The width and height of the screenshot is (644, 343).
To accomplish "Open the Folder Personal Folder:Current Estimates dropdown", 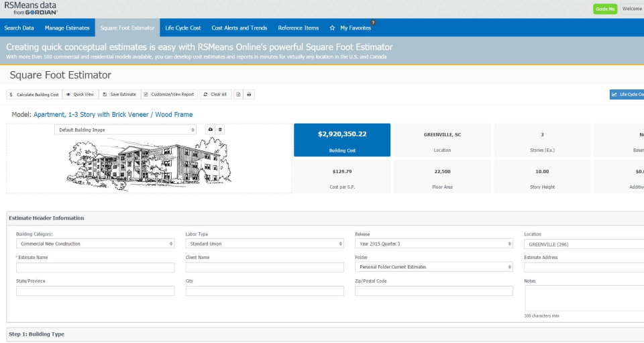I will click(x=434, y=267).
